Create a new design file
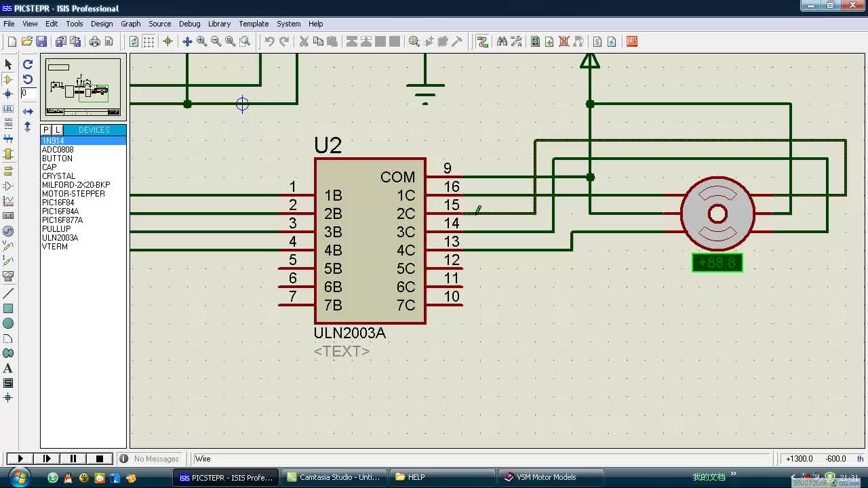Viewport: 868px width, 488px height. [12, 41]
